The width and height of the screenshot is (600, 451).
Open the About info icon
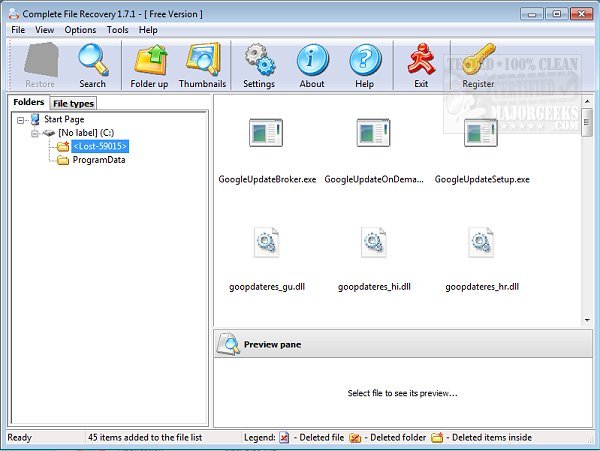313,60
